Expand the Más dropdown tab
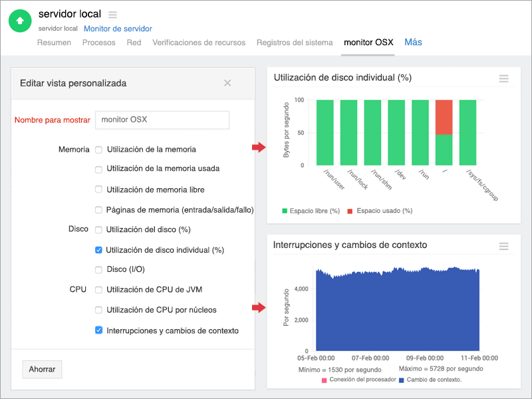Viewport: 532px width, 399px height. (413, 42)
